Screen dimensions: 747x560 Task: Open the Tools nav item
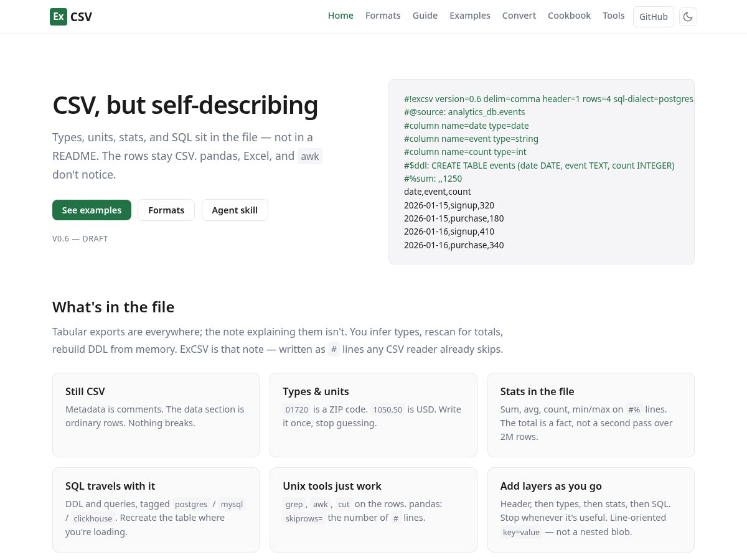tap(614, 16)
